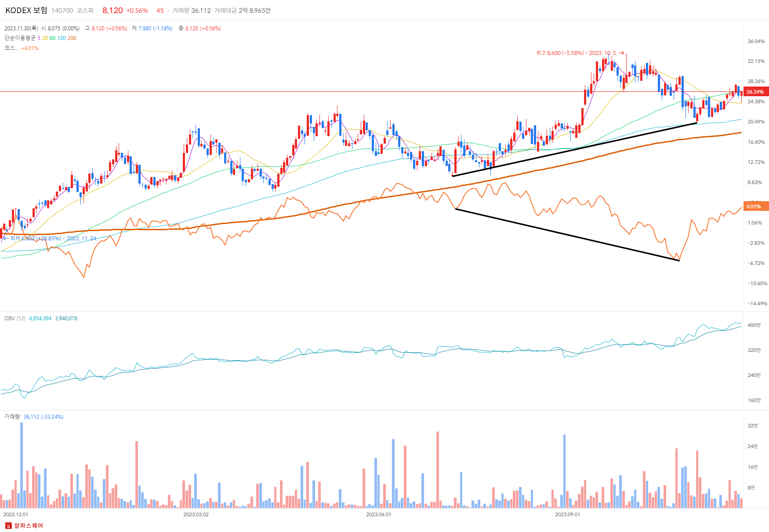Select the blue 120-day moving average number
769x532 pixels.
click(x=62, y=38)
